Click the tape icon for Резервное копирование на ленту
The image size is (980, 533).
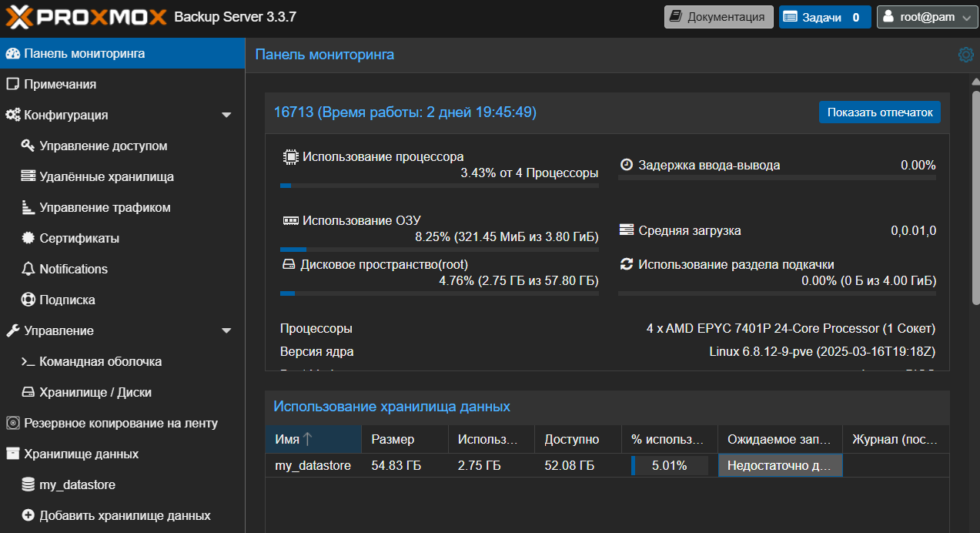[12, 424]
